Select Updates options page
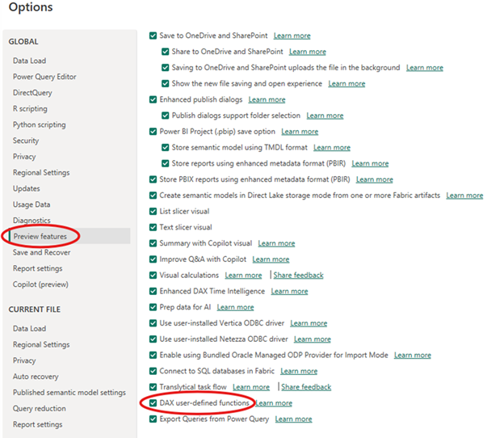Screen dimensions: 504x438 tap(27, 188)
